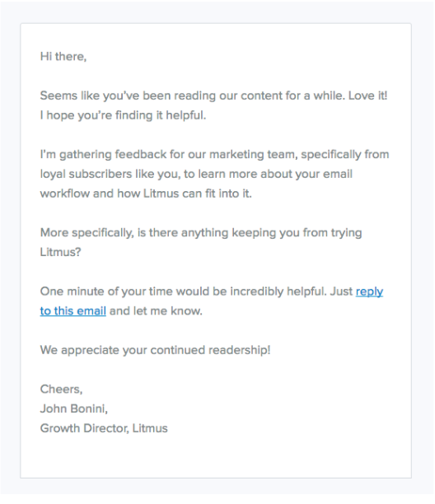Click the gray background outside the email card
The image size is (435, 504).
pos(10,250)
